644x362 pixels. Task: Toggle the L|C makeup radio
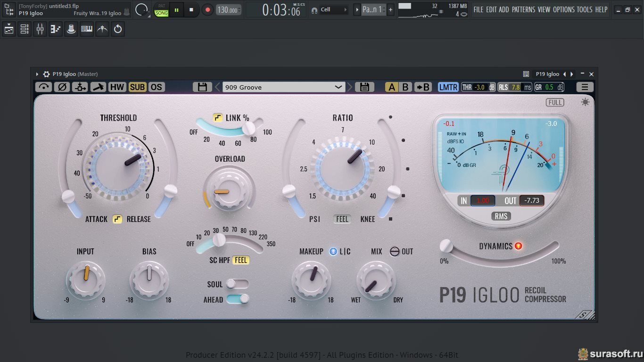[333, 251]
